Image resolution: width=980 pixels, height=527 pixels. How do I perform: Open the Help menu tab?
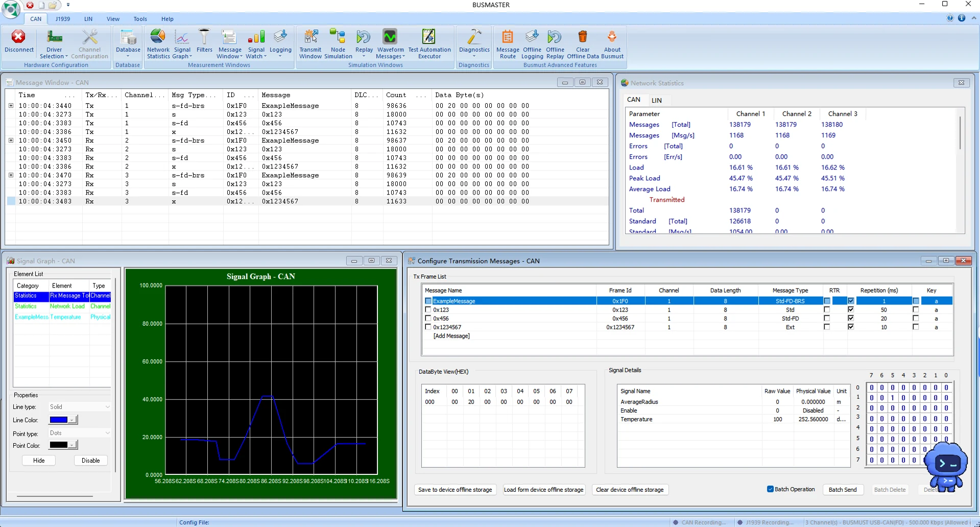tap(168, 19)
